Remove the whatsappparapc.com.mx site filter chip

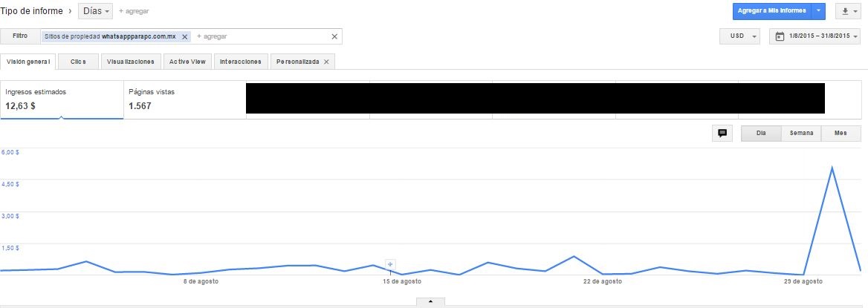click(185, 36)
